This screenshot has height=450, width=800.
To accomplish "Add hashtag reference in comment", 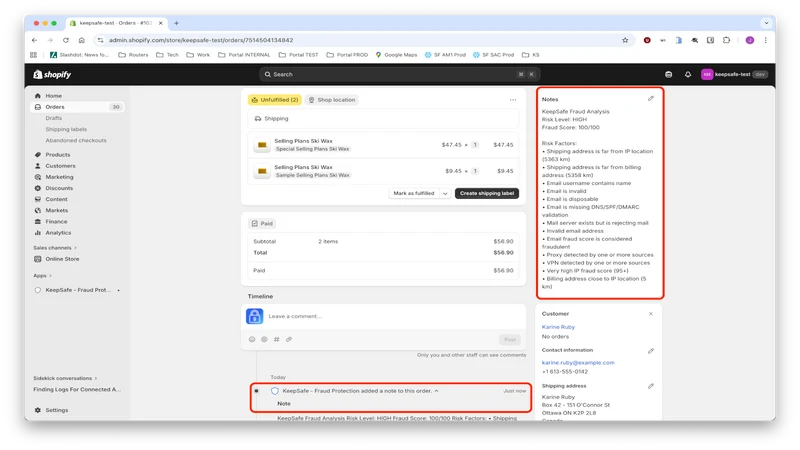I will tap(277, 339).
